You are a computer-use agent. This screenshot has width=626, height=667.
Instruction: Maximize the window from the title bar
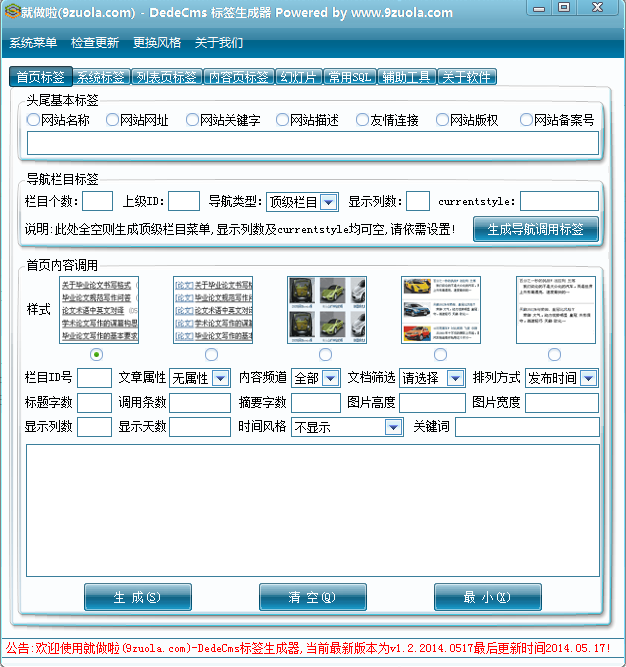pyautogui.click(x=564, y=8)
